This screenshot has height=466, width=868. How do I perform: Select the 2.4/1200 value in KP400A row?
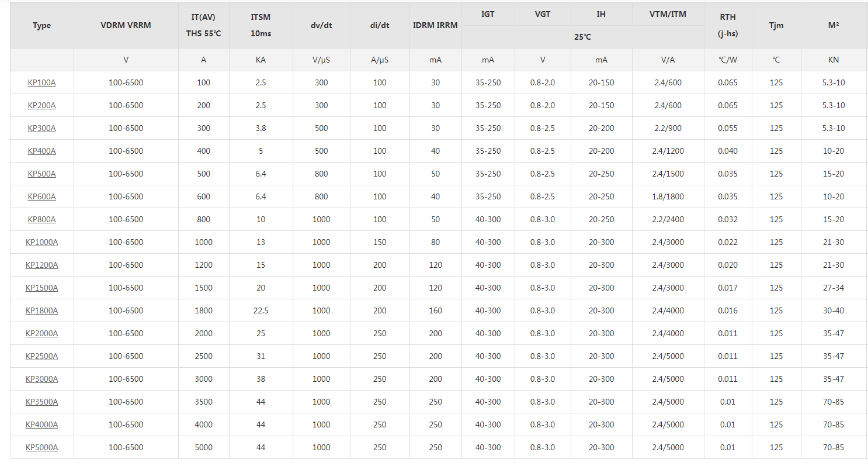[x=668, y=151]
